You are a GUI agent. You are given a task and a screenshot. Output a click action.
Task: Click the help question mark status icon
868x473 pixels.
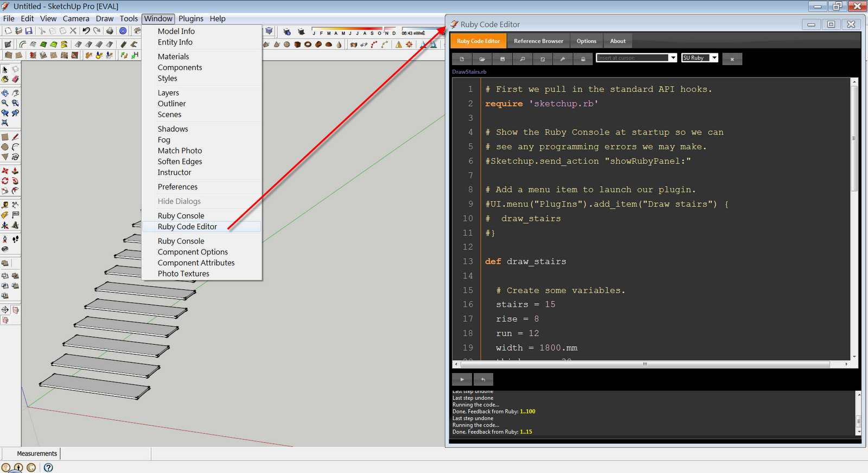48,467
